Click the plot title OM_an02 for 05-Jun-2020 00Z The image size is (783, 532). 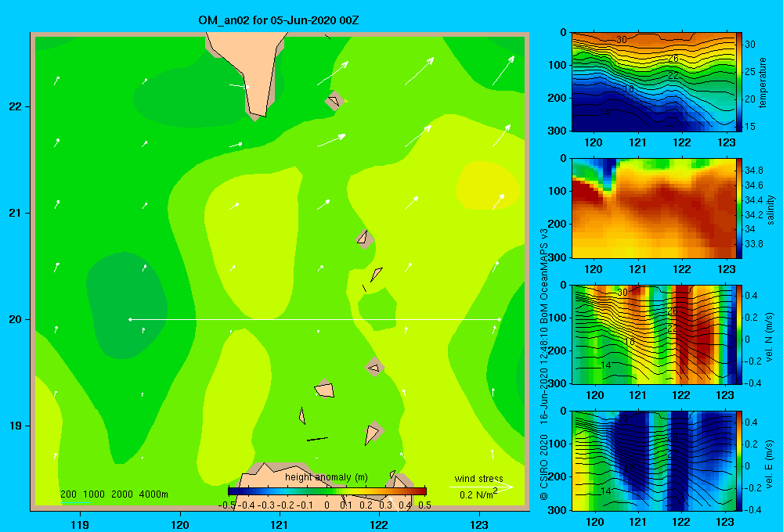(x=278, y=20)
